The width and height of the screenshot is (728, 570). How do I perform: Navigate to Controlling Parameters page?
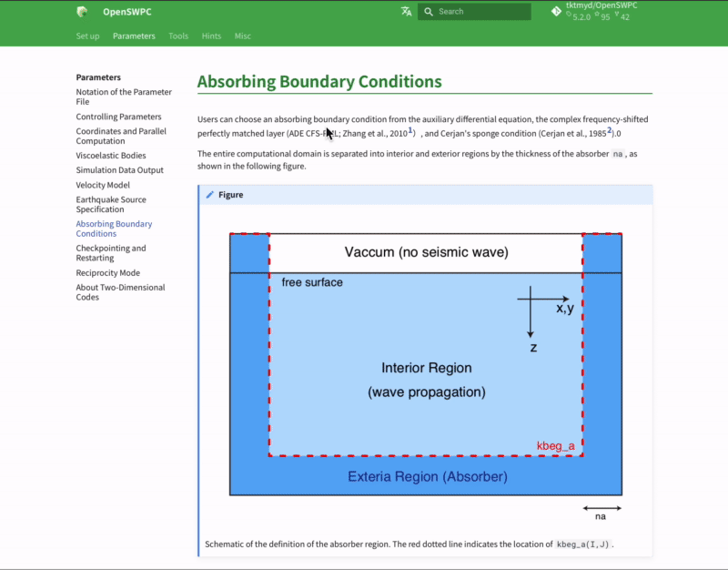point(118,117)
